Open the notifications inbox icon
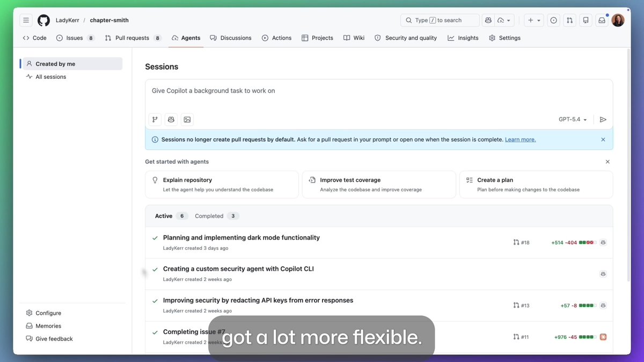The height and width of the screenshot is (362, 644). (x=602, y=20)
